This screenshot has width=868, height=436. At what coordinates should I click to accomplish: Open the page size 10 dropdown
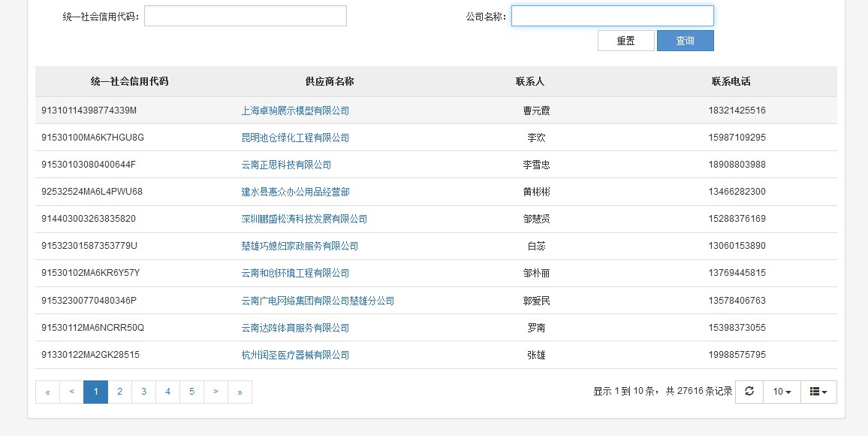(x=782, y=392)
